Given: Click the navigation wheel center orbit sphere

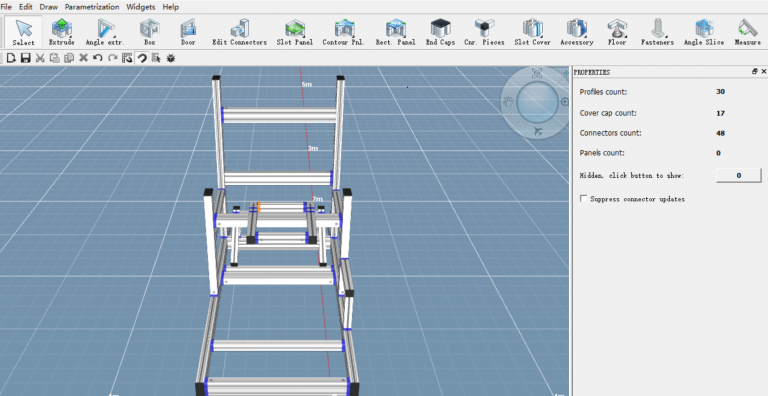Looking at the screenshot, I should tap(537, 102).
